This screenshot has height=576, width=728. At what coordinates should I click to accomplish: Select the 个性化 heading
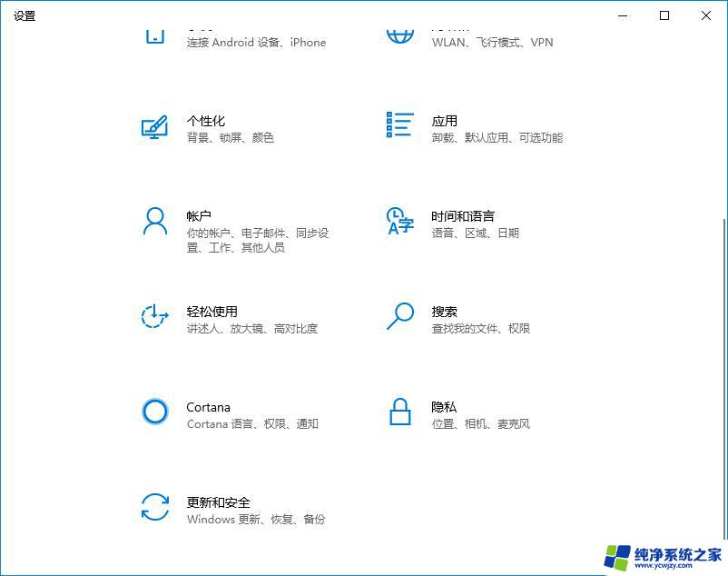(206, 121)
